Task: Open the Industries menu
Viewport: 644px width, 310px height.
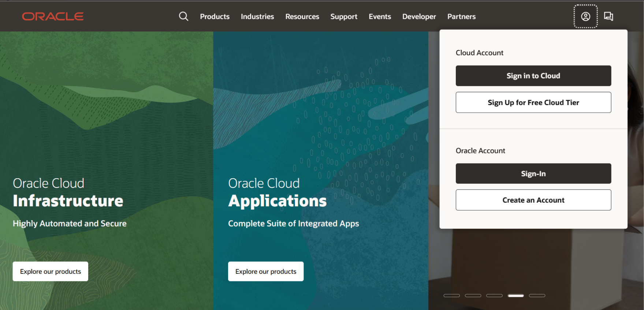Action: pyautogui.click(x=257, y=16)
